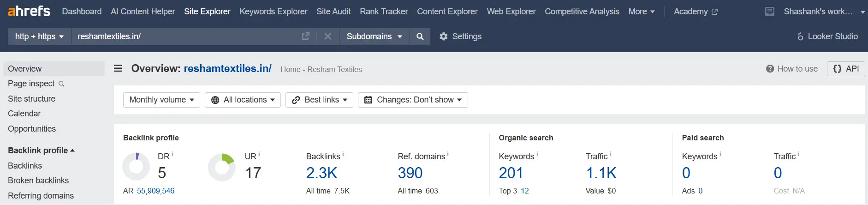Open Best links dropdown

point(319,100)
